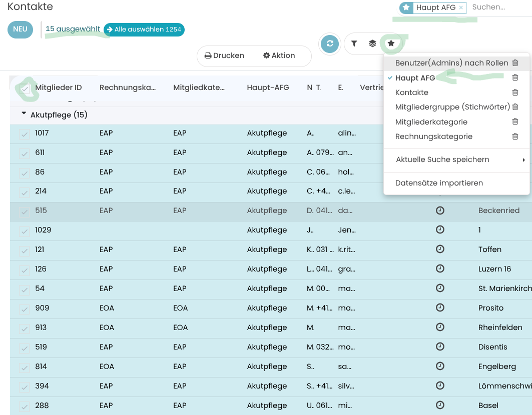Image resolution: width=532 pixels, height=415 pixels.
Task: Open activity clock for Toffen row
Action: click(440, 249)
